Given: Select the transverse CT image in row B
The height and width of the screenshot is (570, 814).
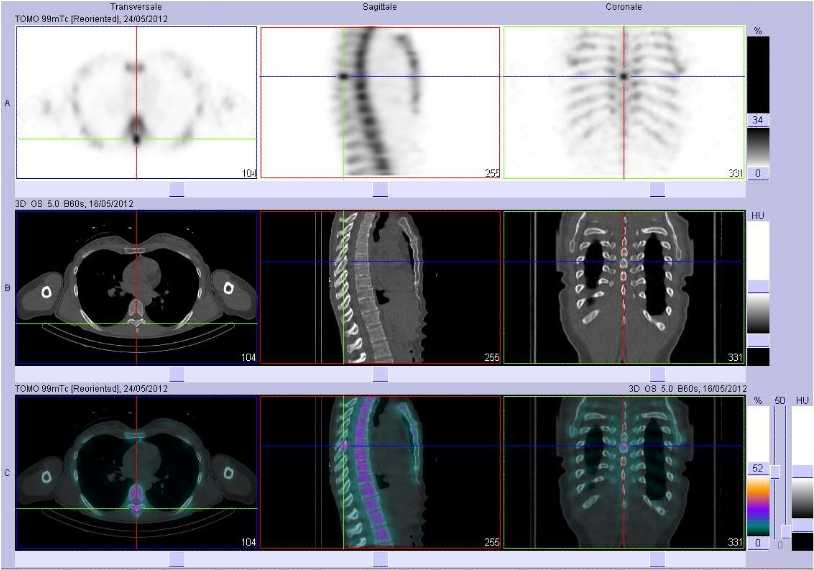Looking at the screenshot, I should [137, 288].
